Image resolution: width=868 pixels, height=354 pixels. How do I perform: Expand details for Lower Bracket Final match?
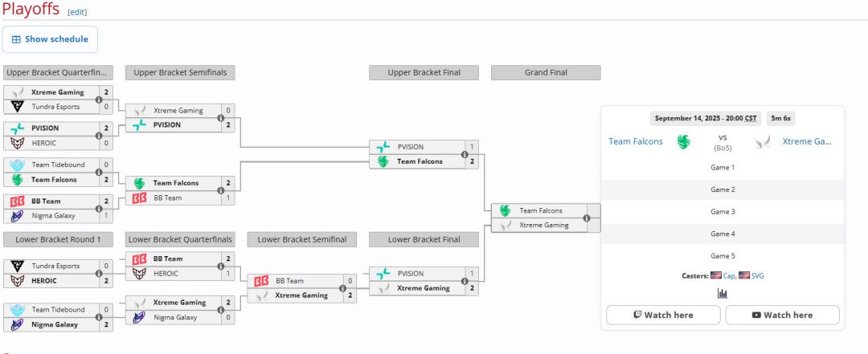click(x=465, y=281)
